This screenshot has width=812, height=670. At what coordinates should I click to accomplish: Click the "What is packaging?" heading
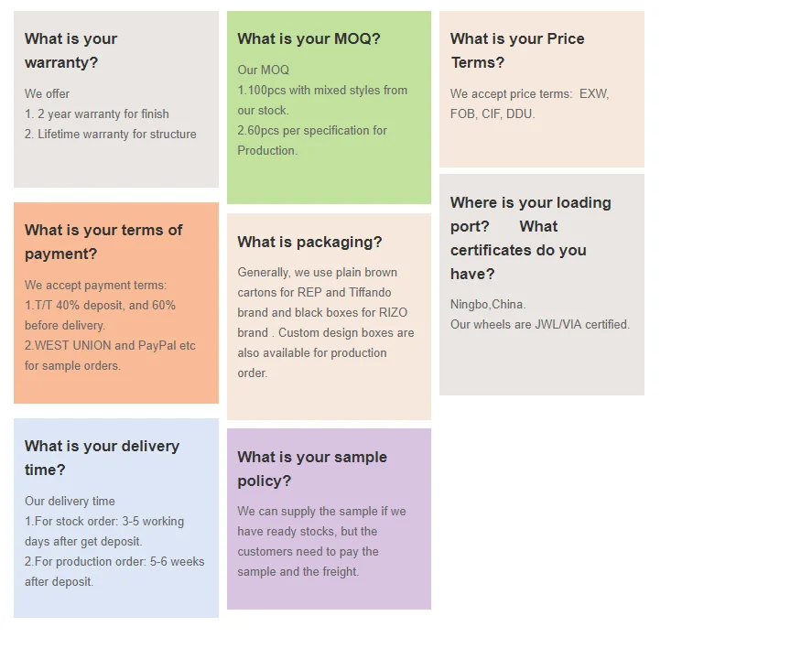point(309,242)
